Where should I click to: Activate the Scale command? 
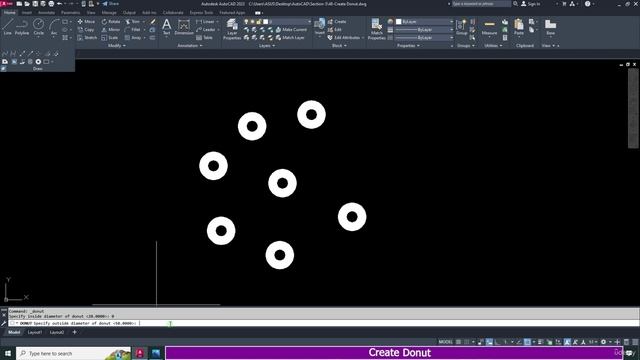coord(110,38)
